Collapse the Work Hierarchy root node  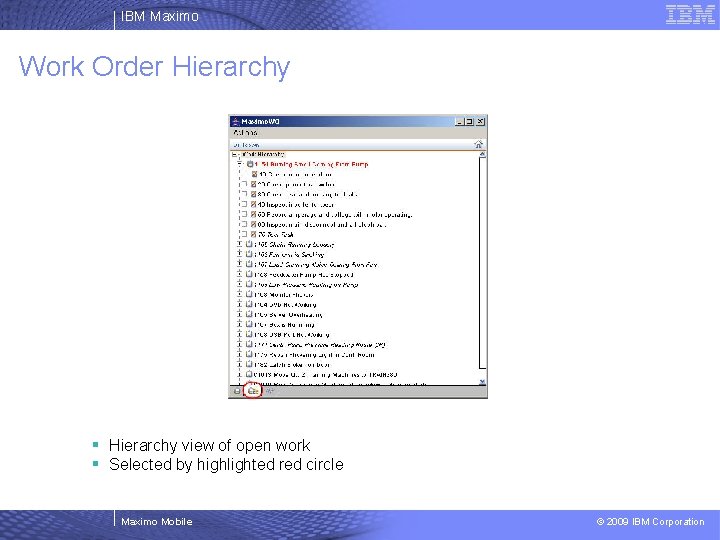(x=235, y=154)
